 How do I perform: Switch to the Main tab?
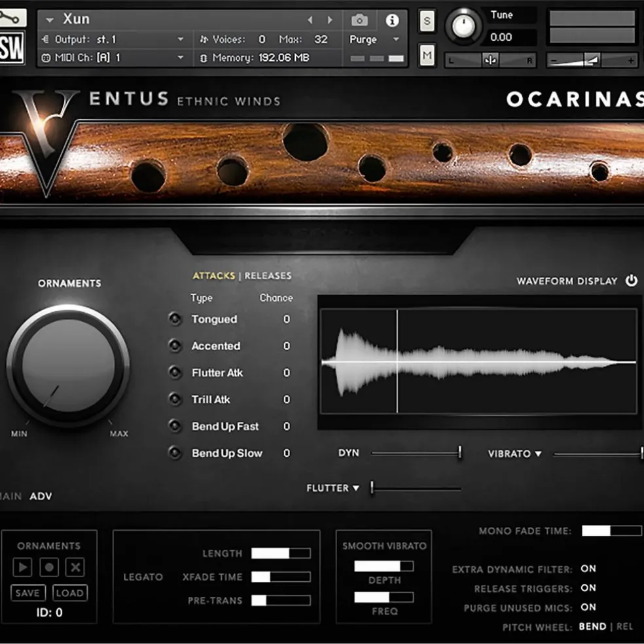[x=10, y=496]
